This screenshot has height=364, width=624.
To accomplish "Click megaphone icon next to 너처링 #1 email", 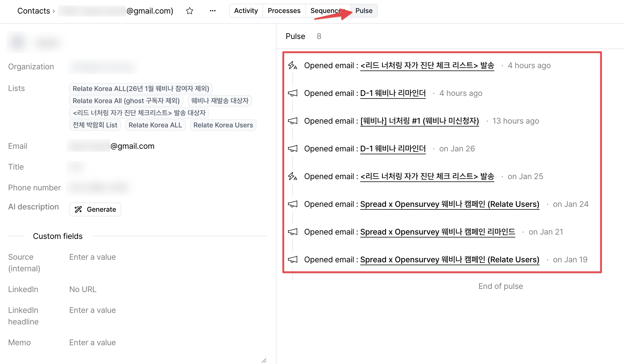I will coord(292,121).
